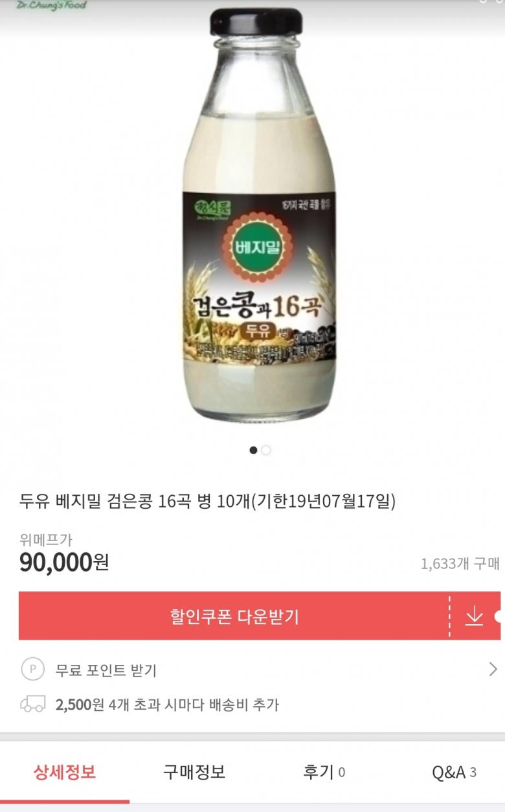Switch to the 구매정보 tab
Screen dimensions: 505x812
pos(194,772)
